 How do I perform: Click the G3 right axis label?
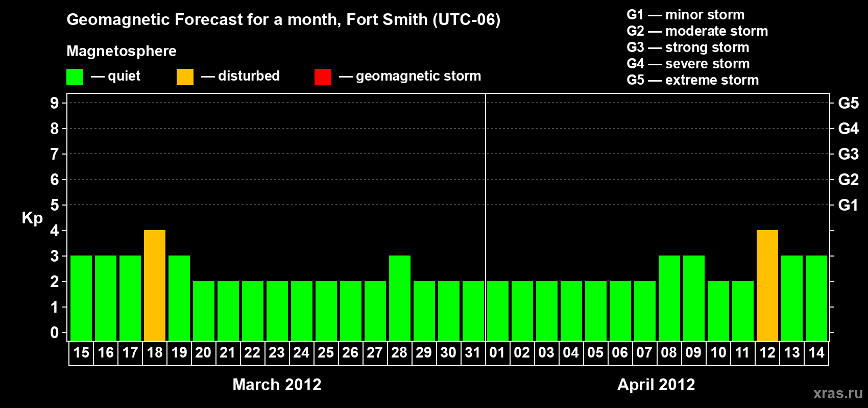click(849, 154)
